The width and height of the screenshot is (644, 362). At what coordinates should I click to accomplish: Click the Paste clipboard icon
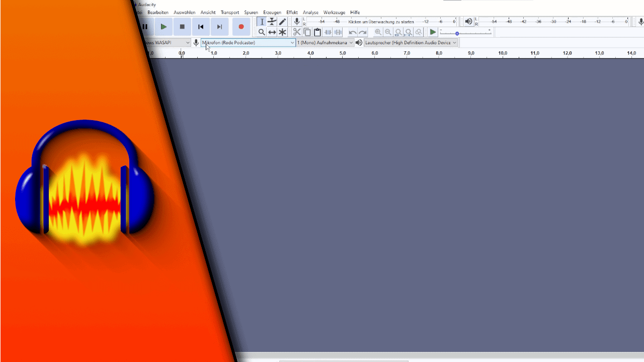coord(317,32)
